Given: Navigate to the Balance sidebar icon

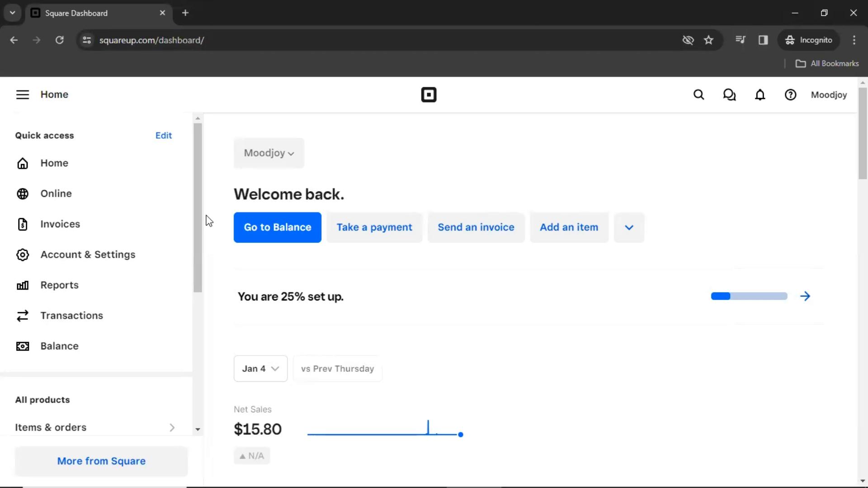Looking at the screenshot, I should 23,346.
